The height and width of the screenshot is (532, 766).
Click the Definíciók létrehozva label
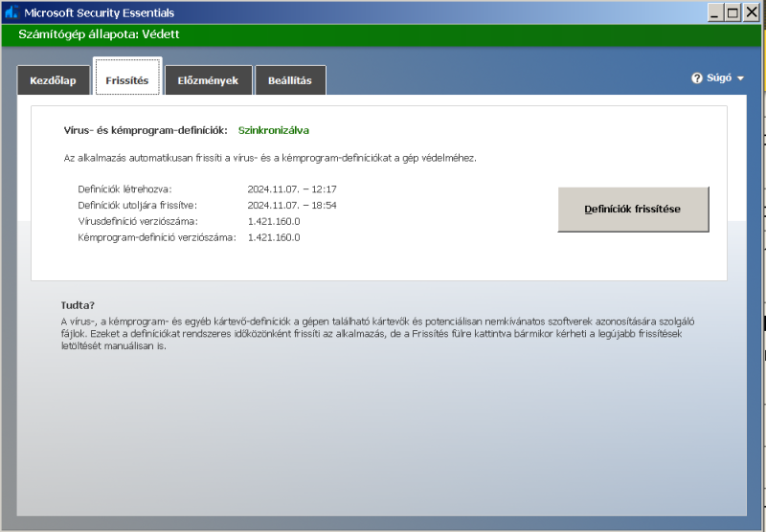(x=125, y=189)
